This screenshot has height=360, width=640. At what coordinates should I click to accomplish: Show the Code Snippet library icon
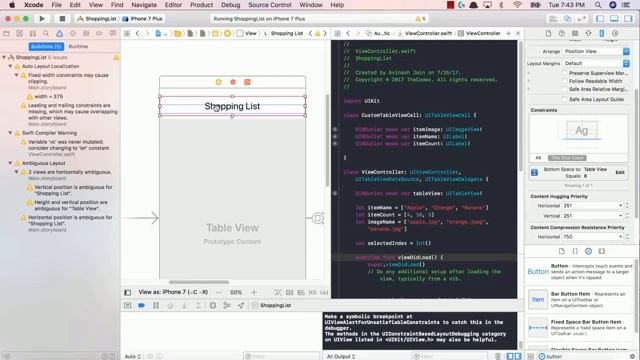pos(575,251)
